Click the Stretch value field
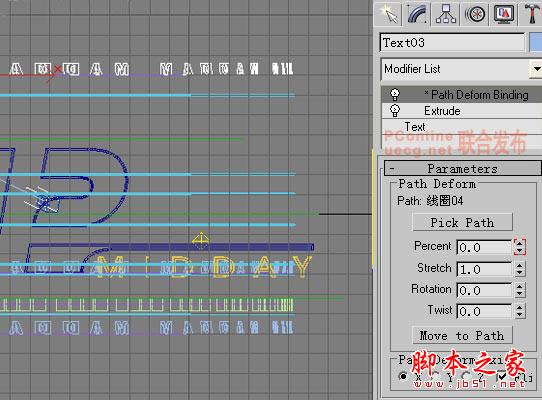This screenshot has width=542, height=400. click(x=484, y=269)
